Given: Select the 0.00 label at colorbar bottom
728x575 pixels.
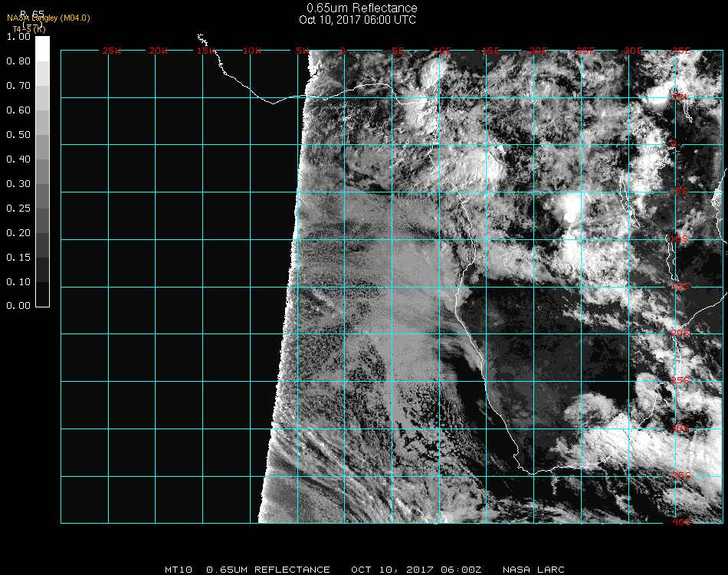Looking at the screenshot, I should (18, 306).
